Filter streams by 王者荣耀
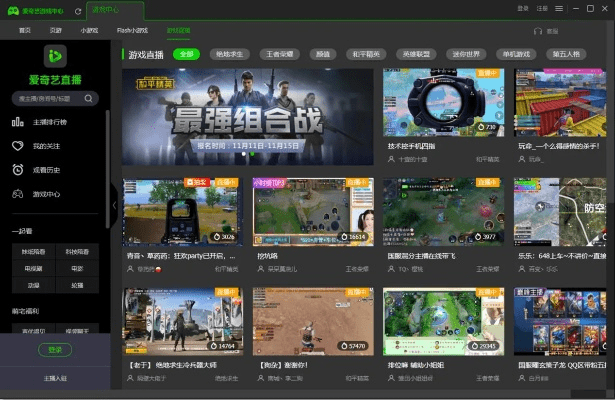Screen dimensions: 615x400 pos(280,54)
